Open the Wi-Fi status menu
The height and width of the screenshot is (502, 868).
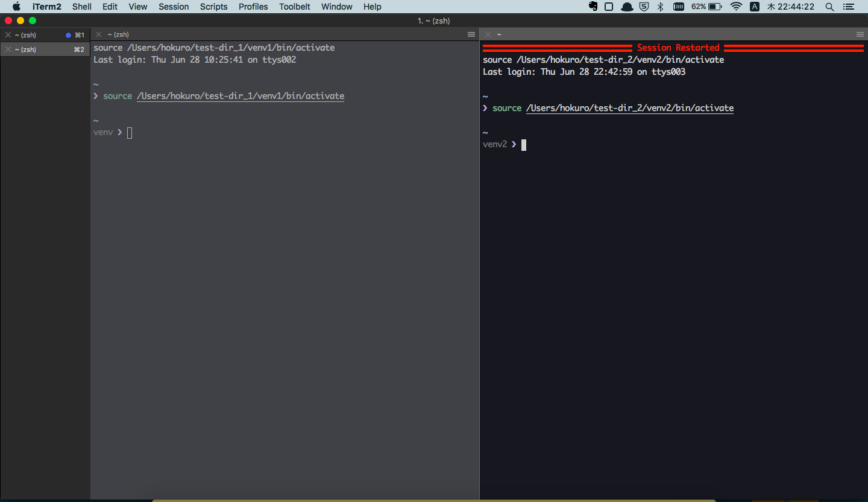pos(736,7)
